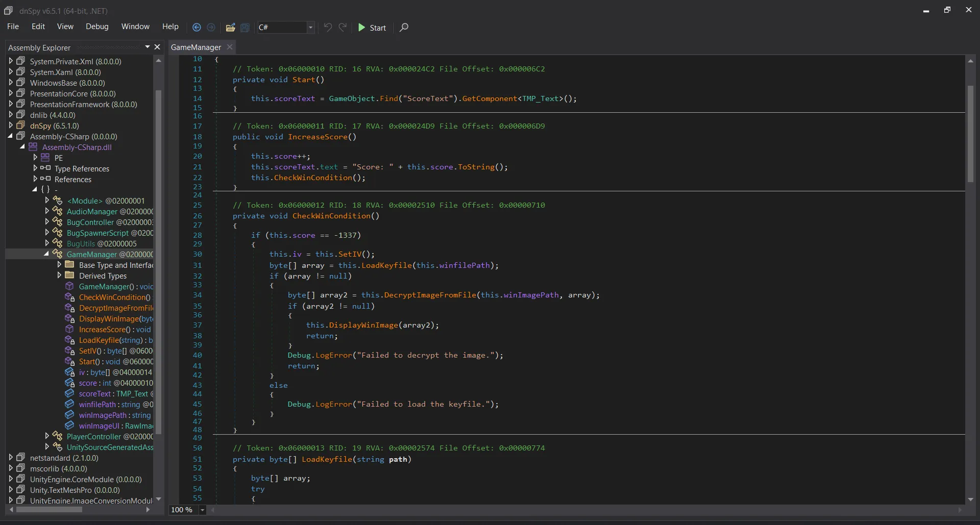
Task: Click the SetIV call on line 30
Action: pos(350,254)
